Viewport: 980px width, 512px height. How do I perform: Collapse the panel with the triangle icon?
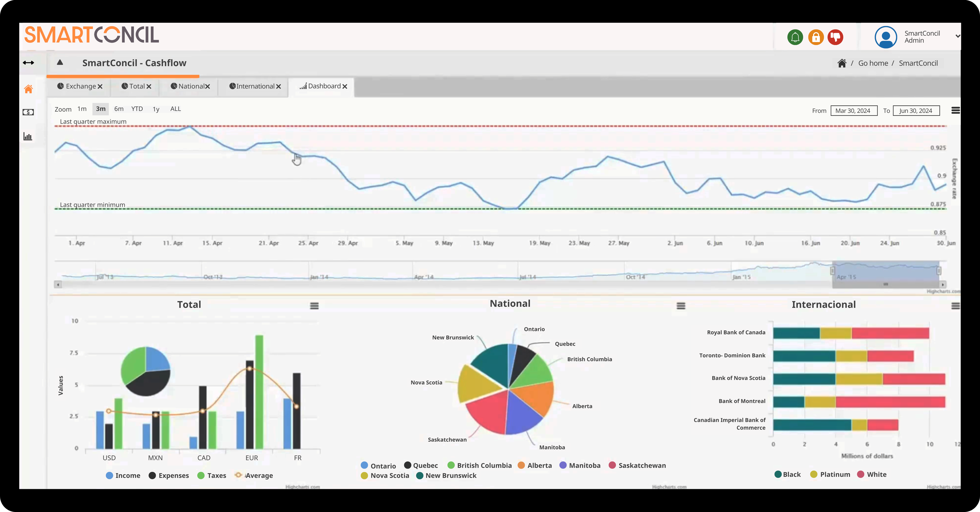coord(60,62)
